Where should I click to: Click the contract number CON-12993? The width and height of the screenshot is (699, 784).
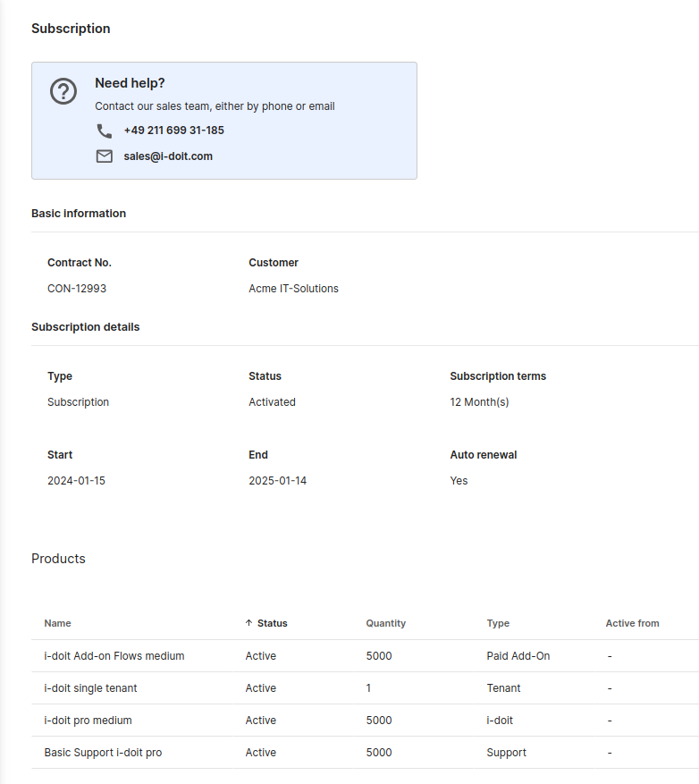[x=77, y=289]
